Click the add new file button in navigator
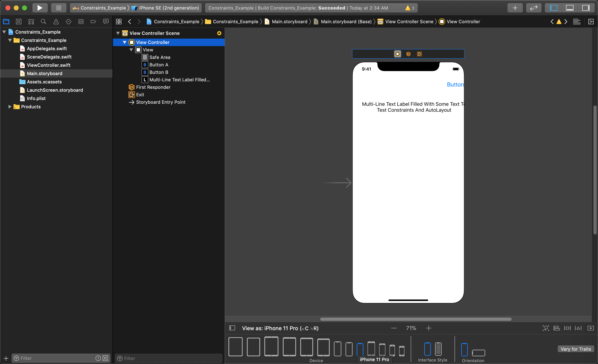598x364 pixels. (6, 358)
